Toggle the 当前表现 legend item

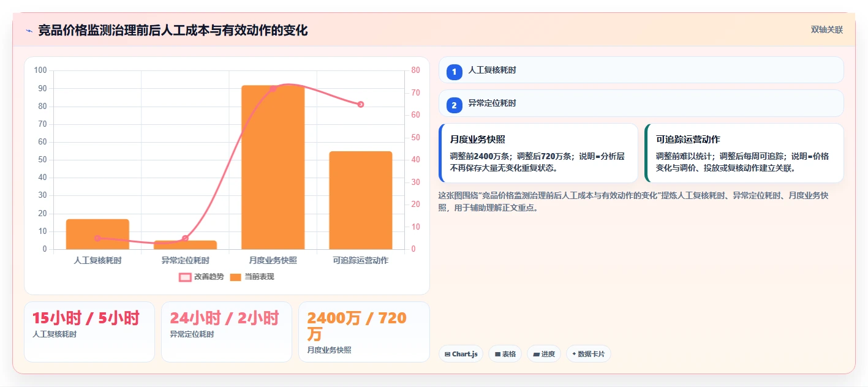pyautogui.click(x=252, y=277)
